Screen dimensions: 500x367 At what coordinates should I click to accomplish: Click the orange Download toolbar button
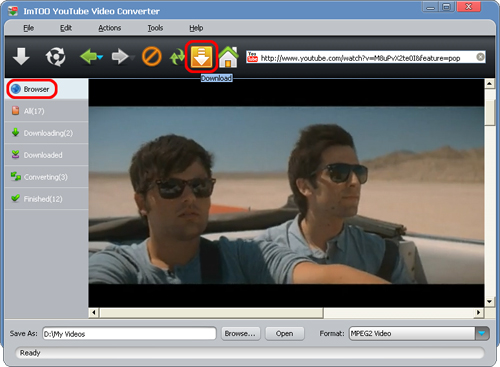click(201, 57)
